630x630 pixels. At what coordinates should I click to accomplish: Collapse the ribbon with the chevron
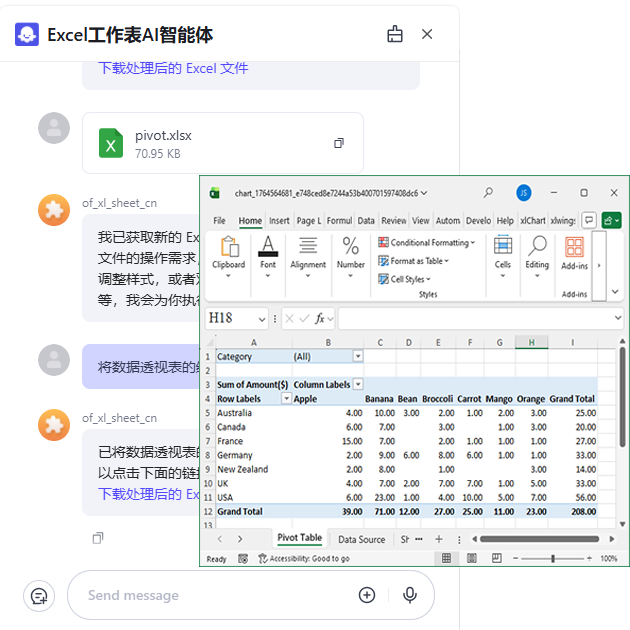pos(615,292)
